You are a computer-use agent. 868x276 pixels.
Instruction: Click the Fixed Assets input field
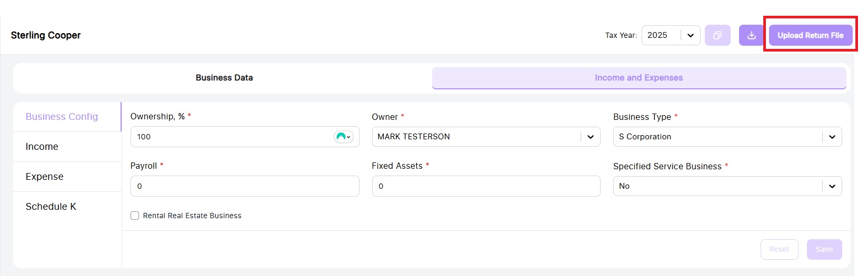tap(486, 186)
